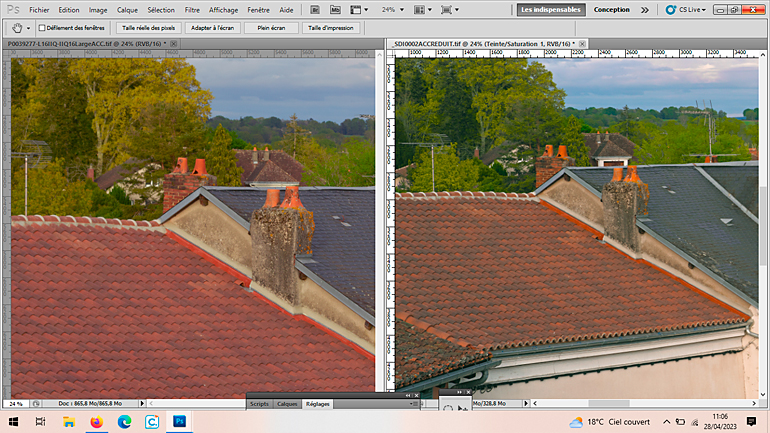
Task: Click the status bar icon beside 24 % zoom
Action: [36, 404]
